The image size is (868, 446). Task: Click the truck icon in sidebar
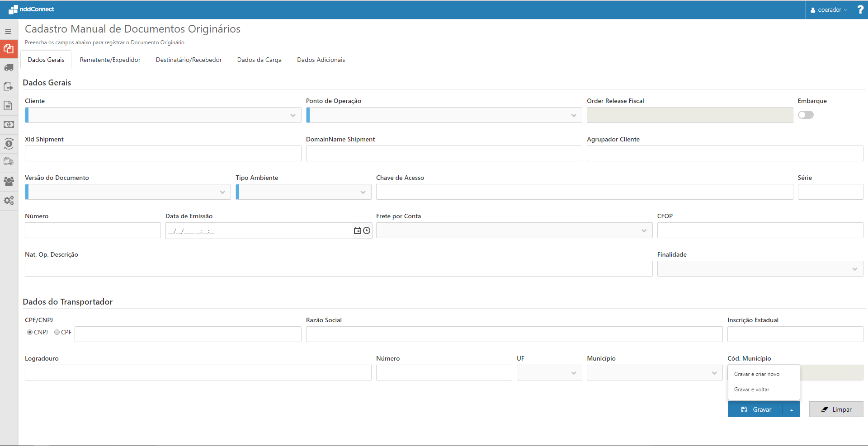point(9,68)
